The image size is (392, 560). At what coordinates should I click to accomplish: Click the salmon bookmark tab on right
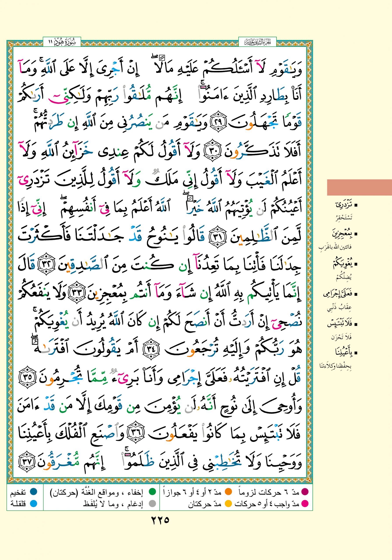pos(359,187)
